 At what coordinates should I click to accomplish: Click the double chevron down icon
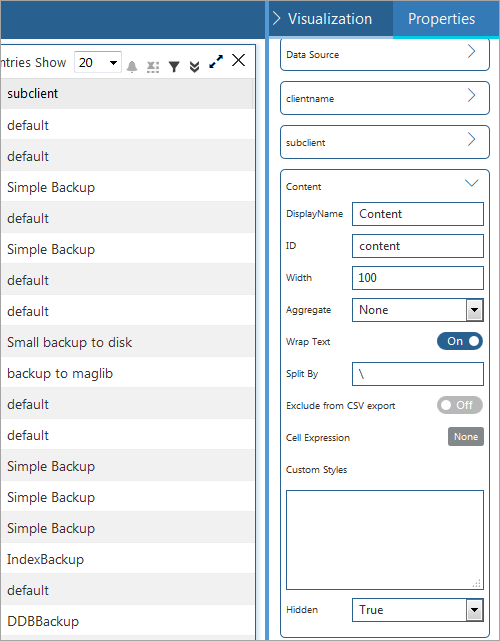click(x=195, y=67)
